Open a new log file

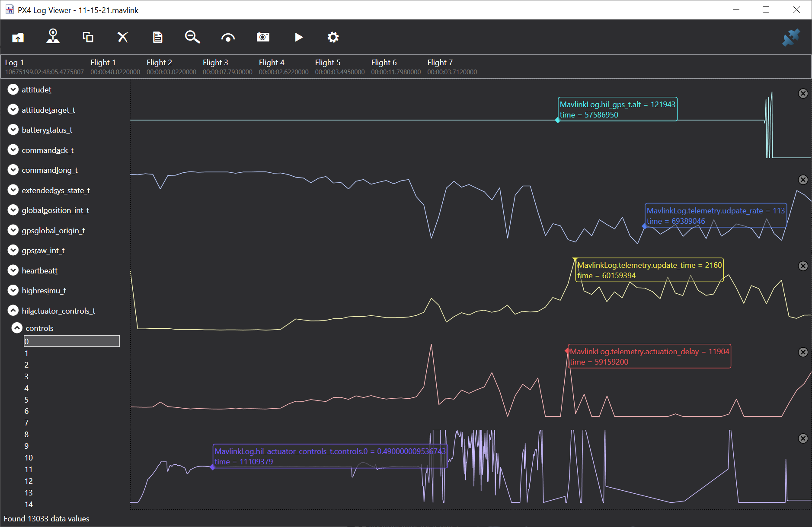pos(18,37)
